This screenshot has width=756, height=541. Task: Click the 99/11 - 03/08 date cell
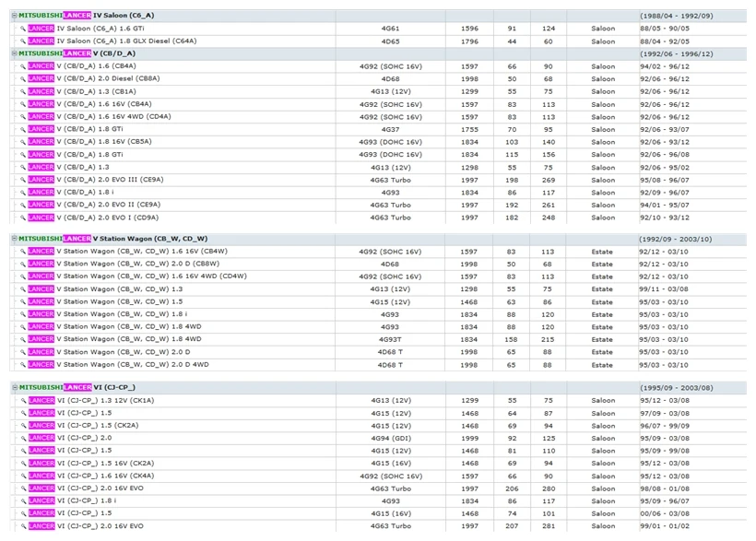[664, 289]
